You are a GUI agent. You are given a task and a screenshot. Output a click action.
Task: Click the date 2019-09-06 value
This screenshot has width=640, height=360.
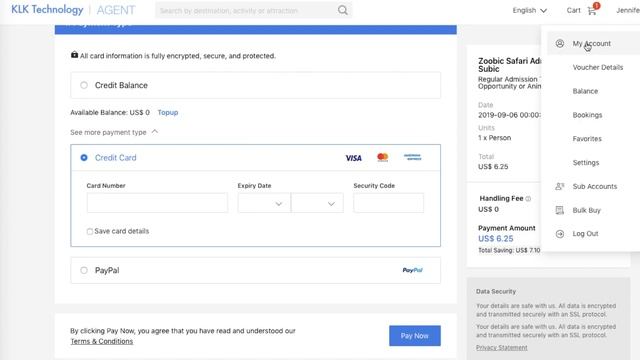pyautogui.click(x=509, y=115)
